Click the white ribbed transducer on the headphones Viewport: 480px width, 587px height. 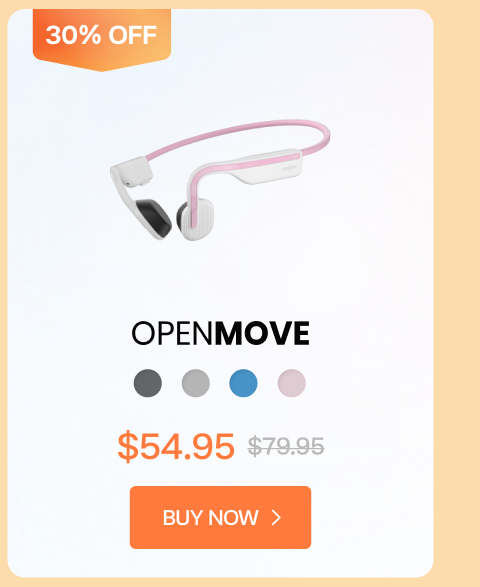(x=200, y=219)
